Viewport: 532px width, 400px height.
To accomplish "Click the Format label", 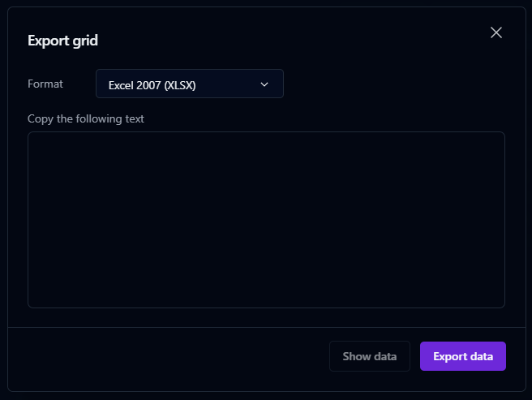I will (45, 84).
